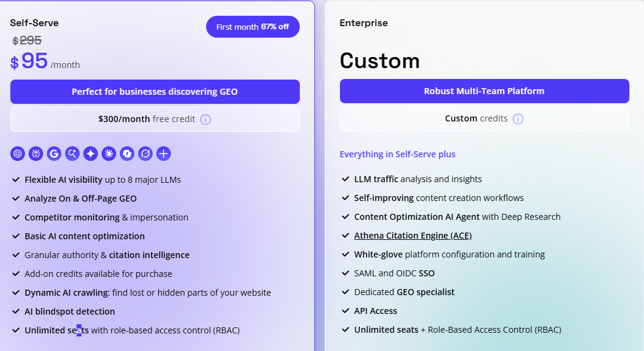Click 'Competitor monitoring & impersonation' feature

coord(106,217)
